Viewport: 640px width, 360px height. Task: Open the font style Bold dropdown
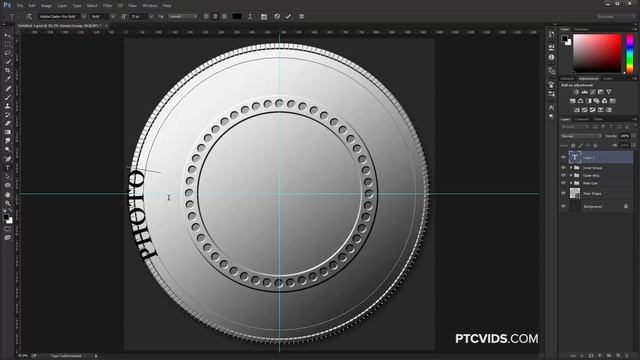pyautogui.click(x=113, y=16)
